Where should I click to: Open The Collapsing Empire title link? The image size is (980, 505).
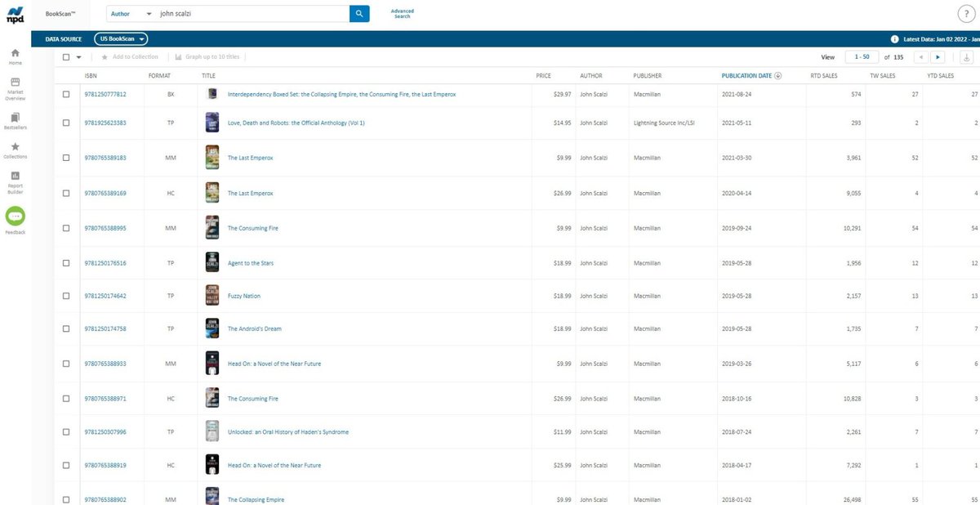click(256, 499)
